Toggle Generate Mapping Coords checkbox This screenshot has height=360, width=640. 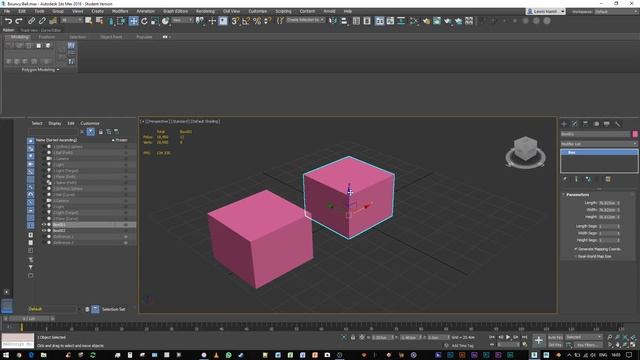[x=576, y=249]
